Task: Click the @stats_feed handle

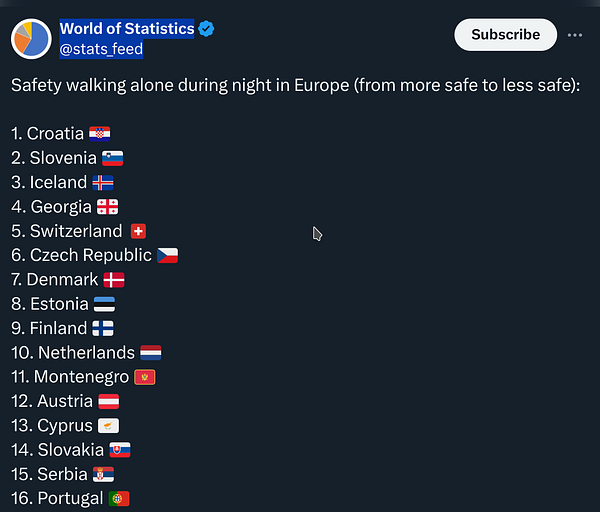Action: tap(101, 49)
